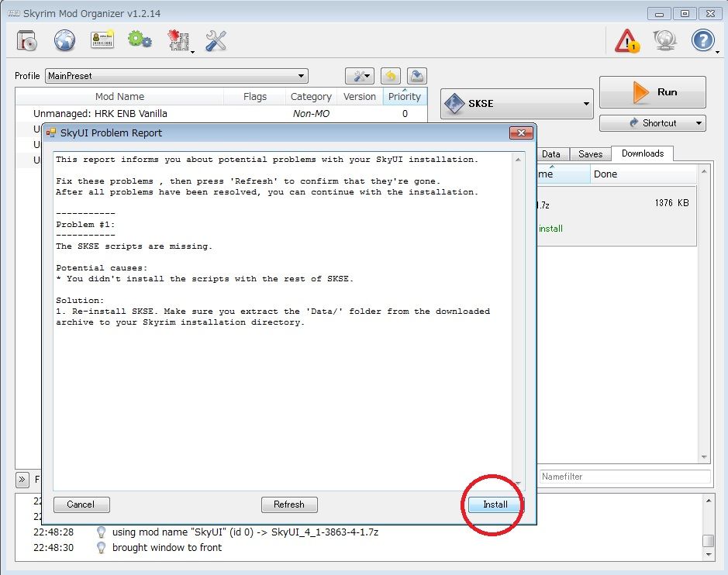Open the executables gears icon
Image resolution: width=728 pixels, height=575 pixels.
coord(140,40)
